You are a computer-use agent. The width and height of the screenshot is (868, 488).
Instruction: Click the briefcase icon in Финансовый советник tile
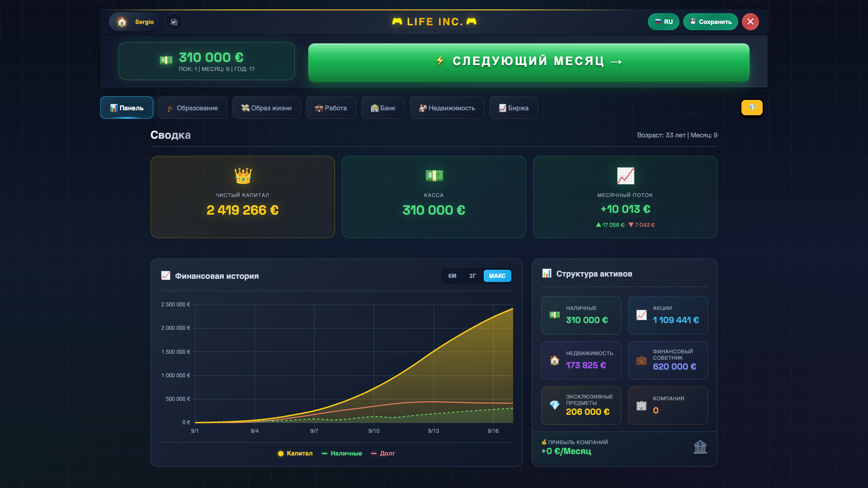click(642, 360)
